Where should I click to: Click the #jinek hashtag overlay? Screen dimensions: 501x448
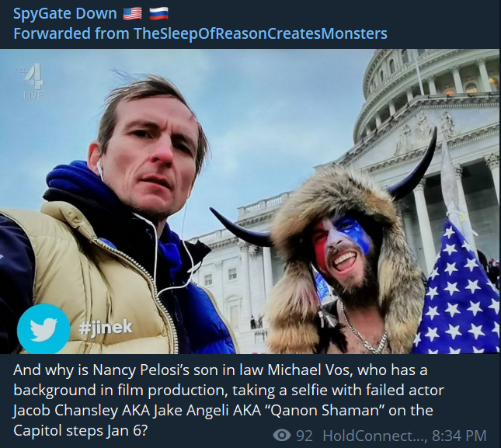click(x=106, y=327)
